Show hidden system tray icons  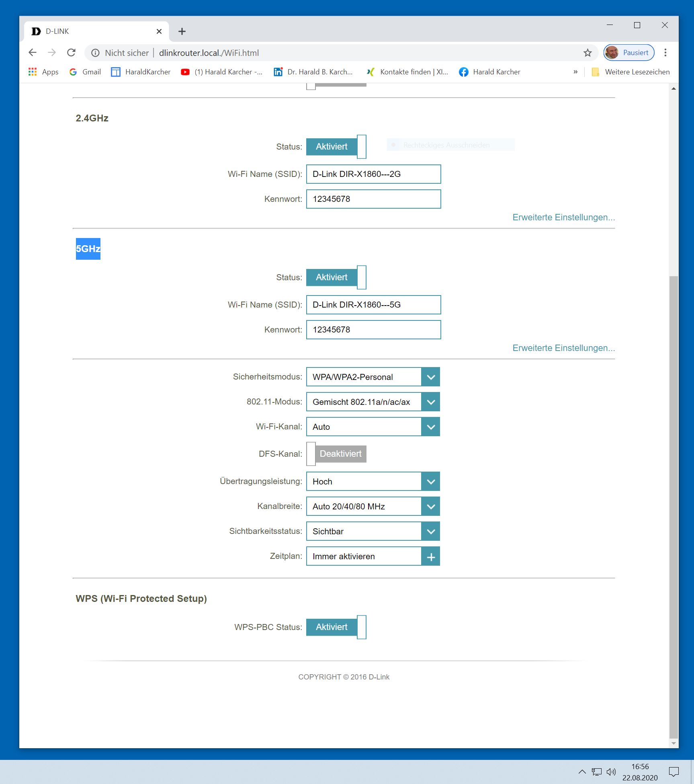coord(582,772)
